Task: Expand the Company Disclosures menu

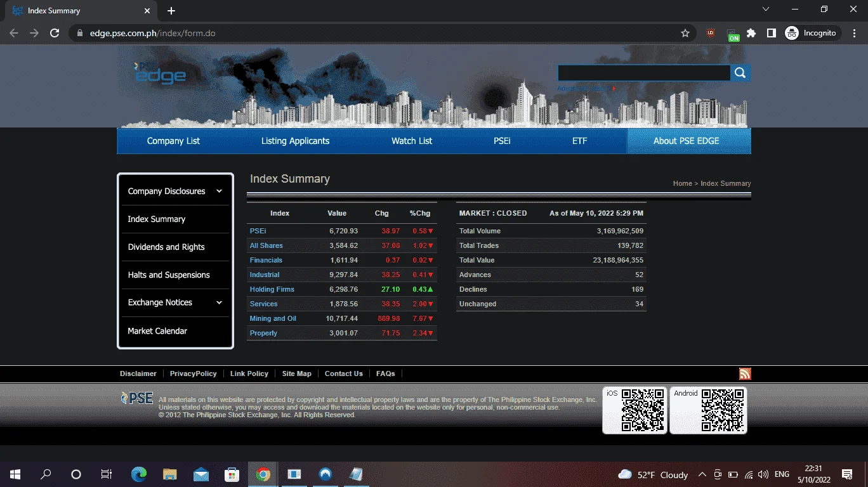Action: click(x=175, y=192)
